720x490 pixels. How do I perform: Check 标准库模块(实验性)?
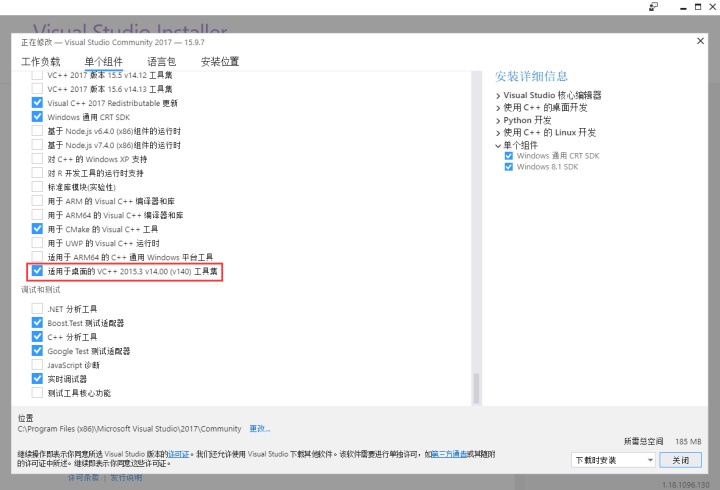point(37,187)
